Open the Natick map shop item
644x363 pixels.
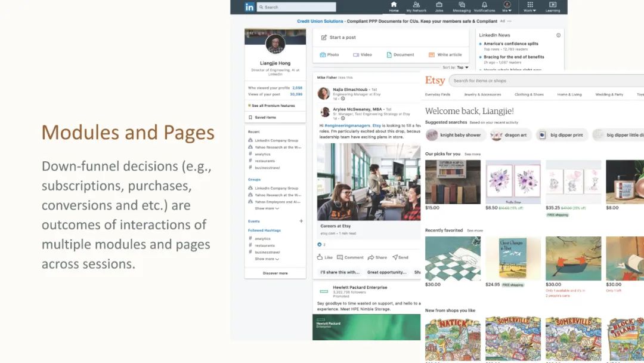pyautogui.click(x=453, y=339)
